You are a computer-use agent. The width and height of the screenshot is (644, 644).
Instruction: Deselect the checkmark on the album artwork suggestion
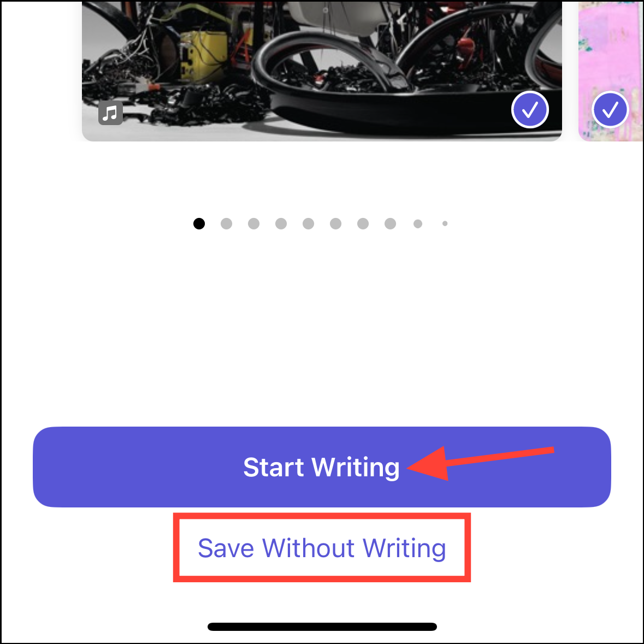coord(530,110)
